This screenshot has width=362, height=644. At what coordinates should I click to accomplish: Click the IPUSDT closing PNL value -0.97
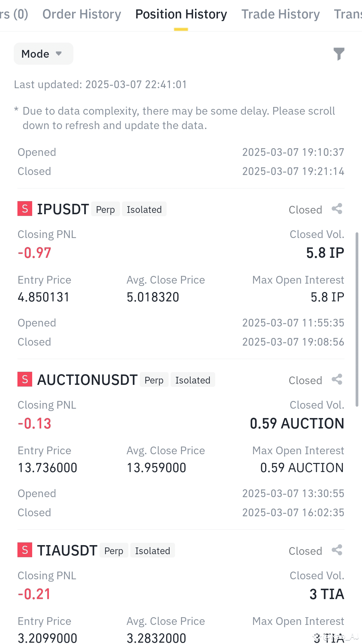(35, 253)
